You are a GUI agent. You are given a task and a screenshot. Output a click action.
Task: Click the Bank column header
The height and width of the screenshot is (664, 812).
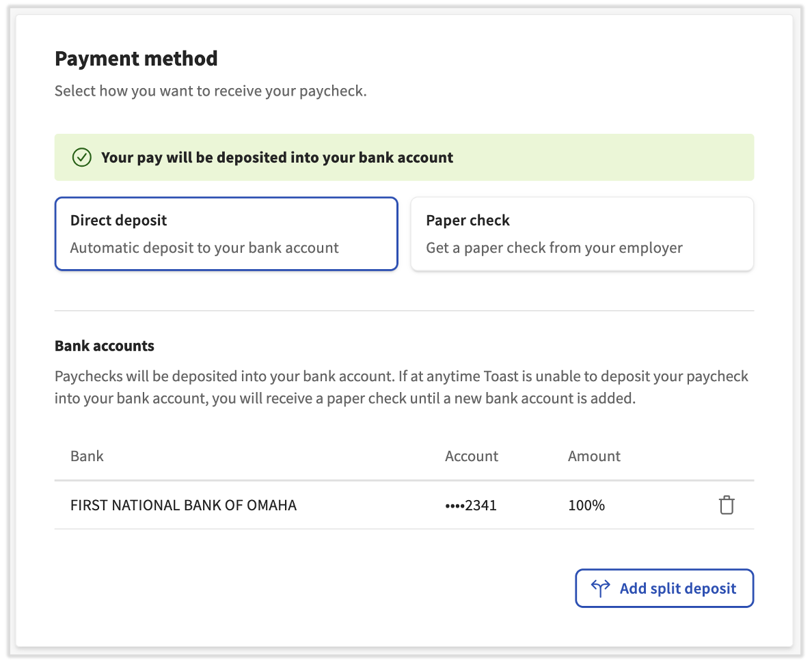click(x=87, y=456)
